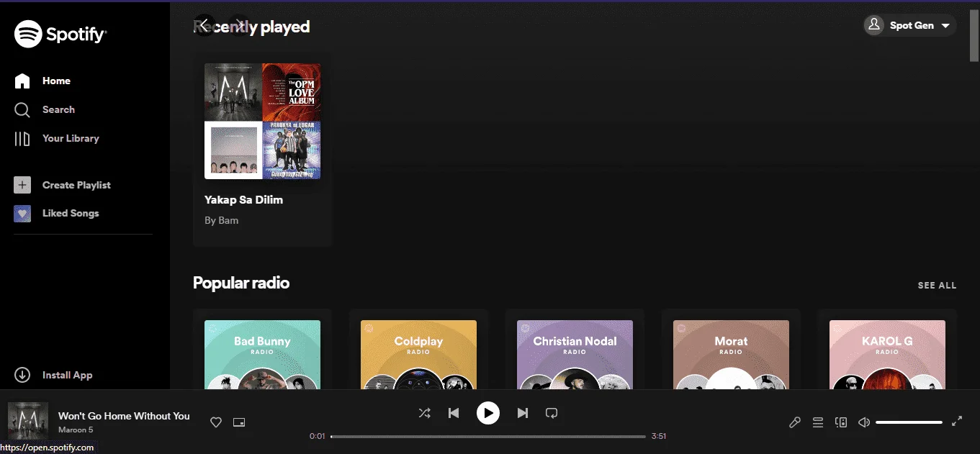Show lyrics with the microphone icon
Viewport: 980px width, 454px height.
[x=795, y=422]
